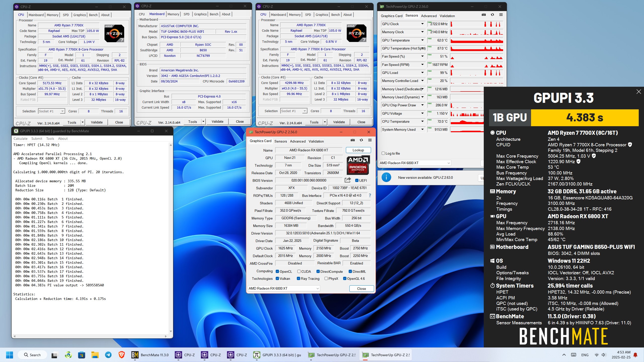Image resolution: width=644 pixels, height=362 pixels.
Task: Toggle the UEFI checkbox in GPU-Z
Action: 357,180
